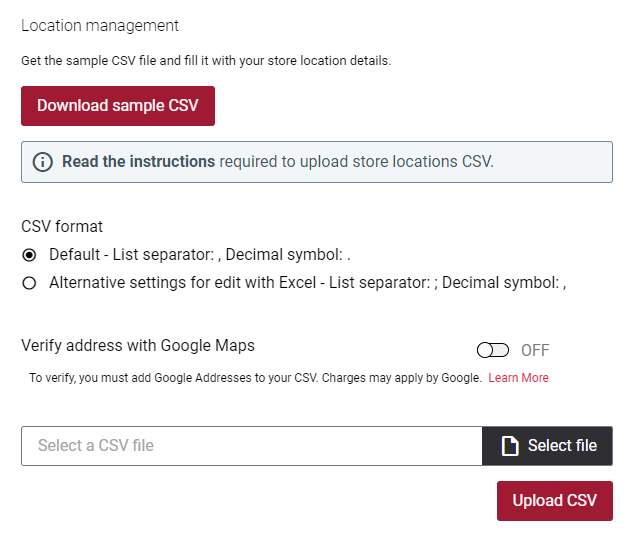633x538 pixels.
Task: Click the Download sample CSV button
Action: pos(118,106)
